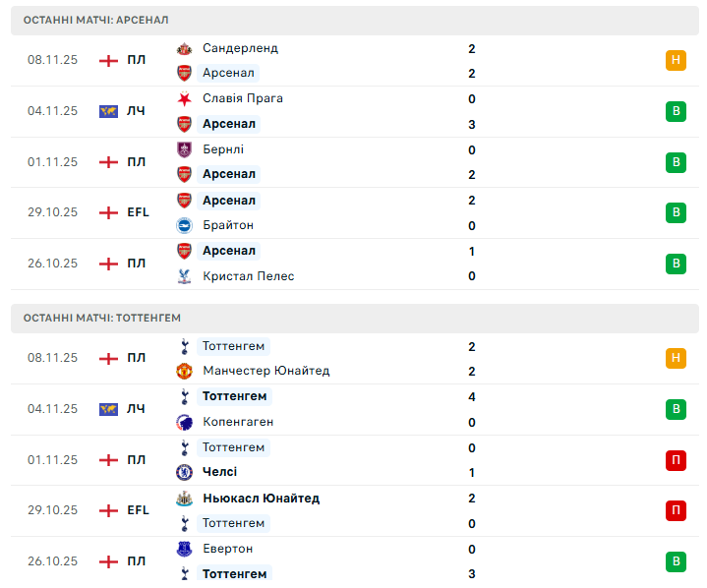Click the Copenhagen club crest icon
707x588 pixels.
pyautogui.click(x=184, y=422)
